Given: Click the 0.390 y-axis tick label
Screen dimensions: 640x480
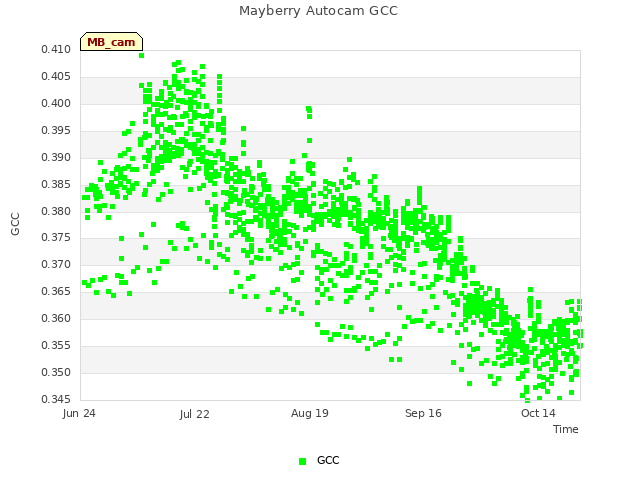Looking at the screenshot, I should pos(56,157).
